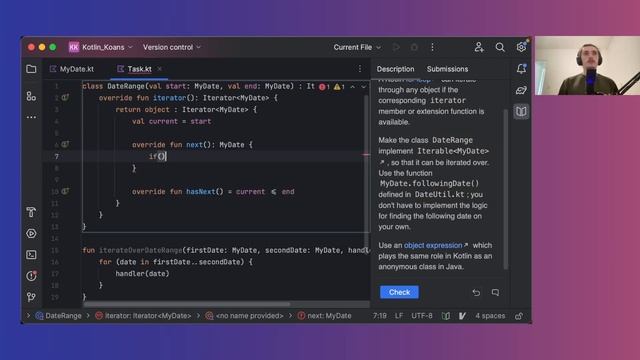Open the Submissions tab

click(x=447, y=69)
